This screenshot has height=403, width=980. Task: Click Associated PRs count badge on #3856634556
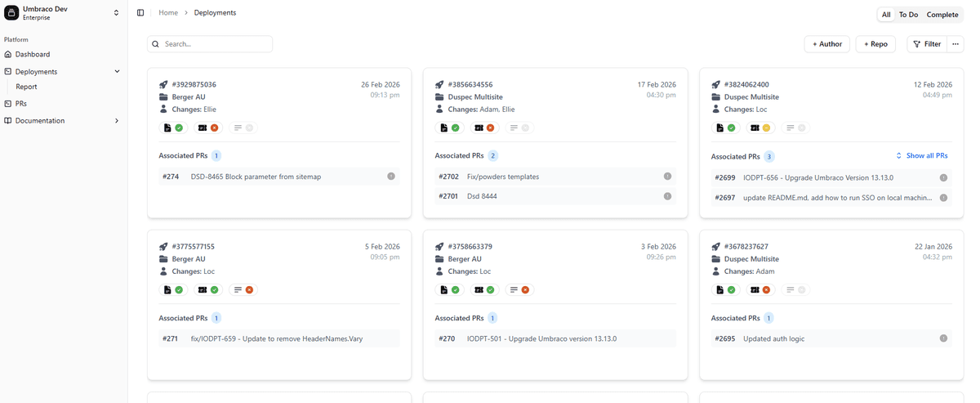point(492,155)
